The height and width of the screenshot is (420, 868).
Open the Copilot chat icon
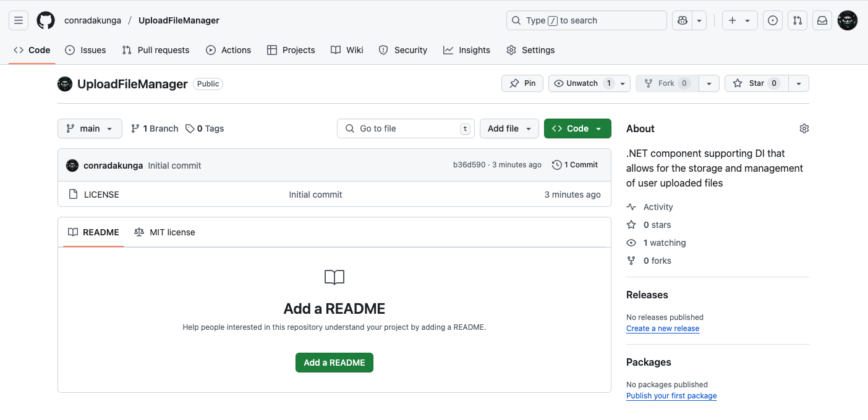tap(682, 20)
